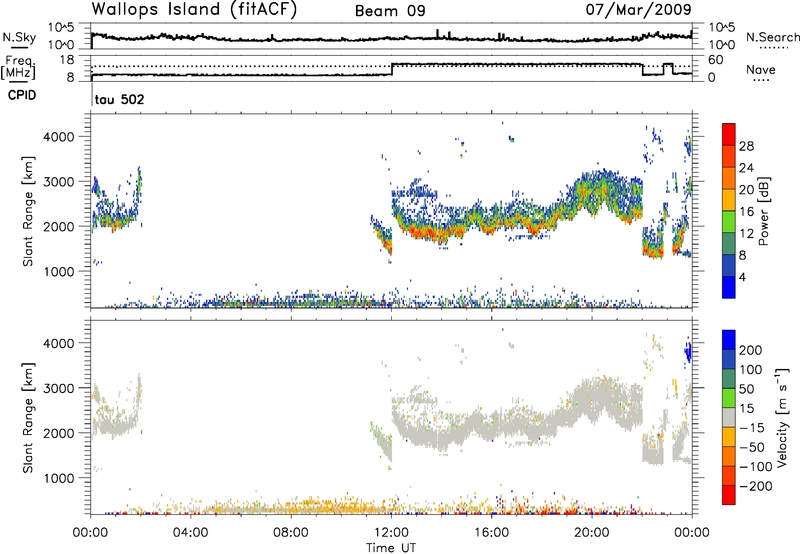Click the gray segment of the velocity color bar
Image resolution: width=800 pixels, height=554 pixels.
(x=729, y=418)
